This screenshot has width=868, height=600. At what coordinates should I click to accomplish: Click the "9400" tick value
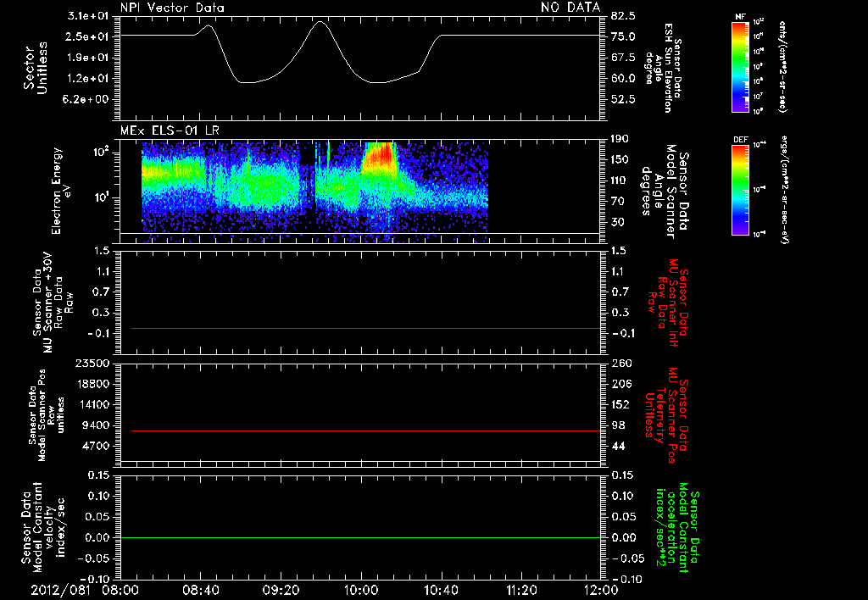pyautogui.click(x=95, y=425)
